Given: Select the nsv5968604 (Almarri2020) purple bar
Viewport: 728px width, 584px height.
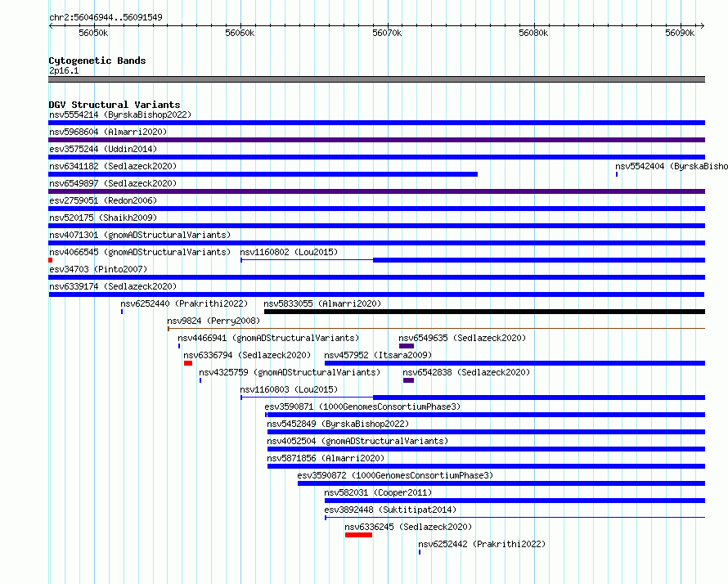Looking at the screenshot, I should click(376, 140).
